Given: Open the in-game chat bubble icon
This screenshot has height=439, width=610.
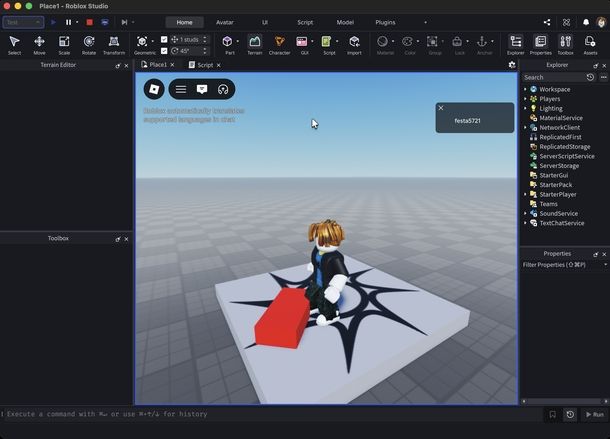Looking at the screenshot, I should 202,89.
